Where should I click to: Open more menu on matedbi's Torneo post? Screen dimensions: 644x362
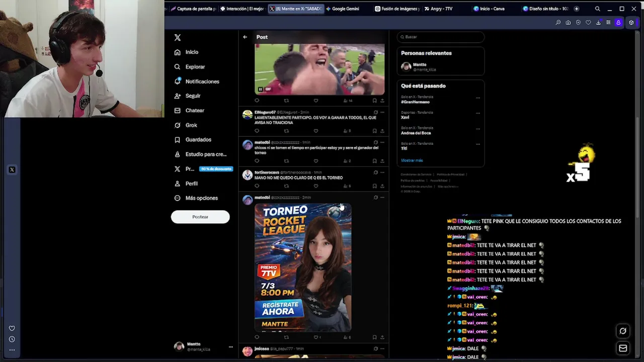coord(382,198)
